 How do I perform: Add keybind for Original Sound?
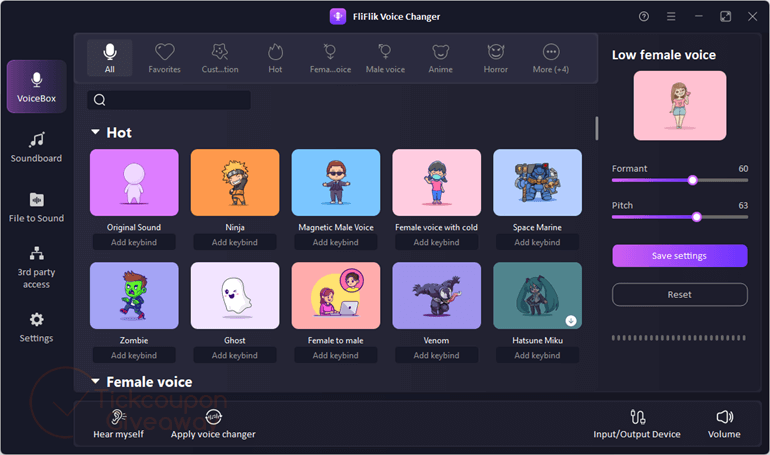click(x=134, y=242)
